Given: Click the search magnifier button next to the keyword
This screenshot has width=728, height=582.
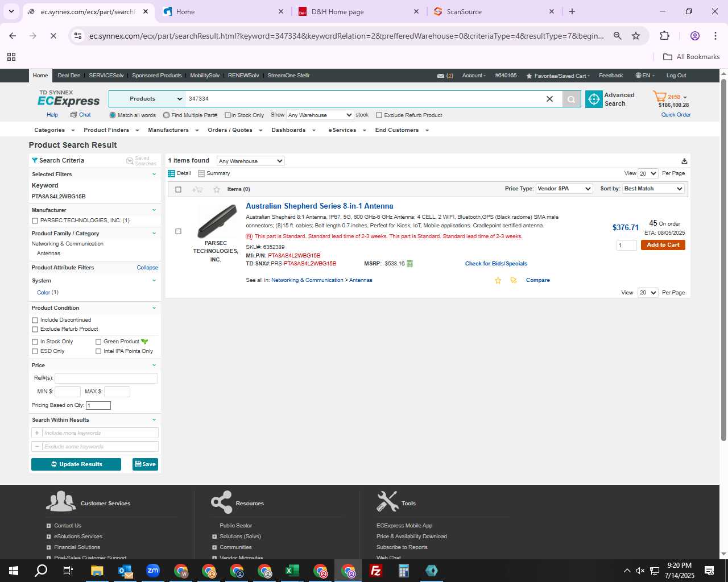Looking at the screenshot, I should pos(571,99).
